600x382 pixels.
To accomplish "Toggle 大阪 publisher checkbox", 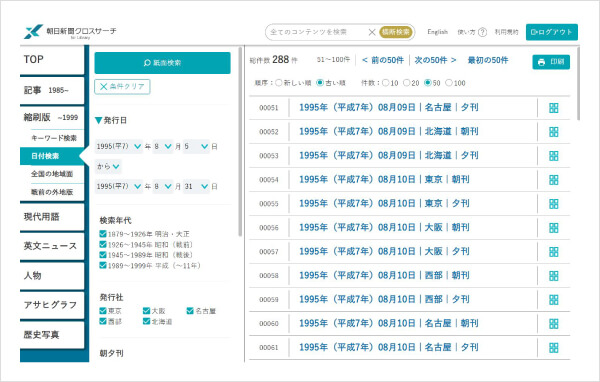I will point(146,310).
